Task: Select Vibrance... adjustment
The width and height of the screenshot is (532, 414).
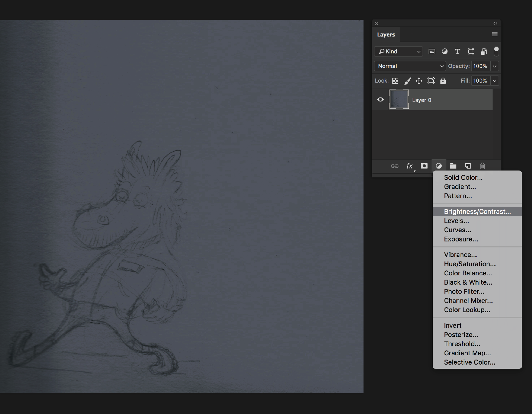Action: (477, 255)
